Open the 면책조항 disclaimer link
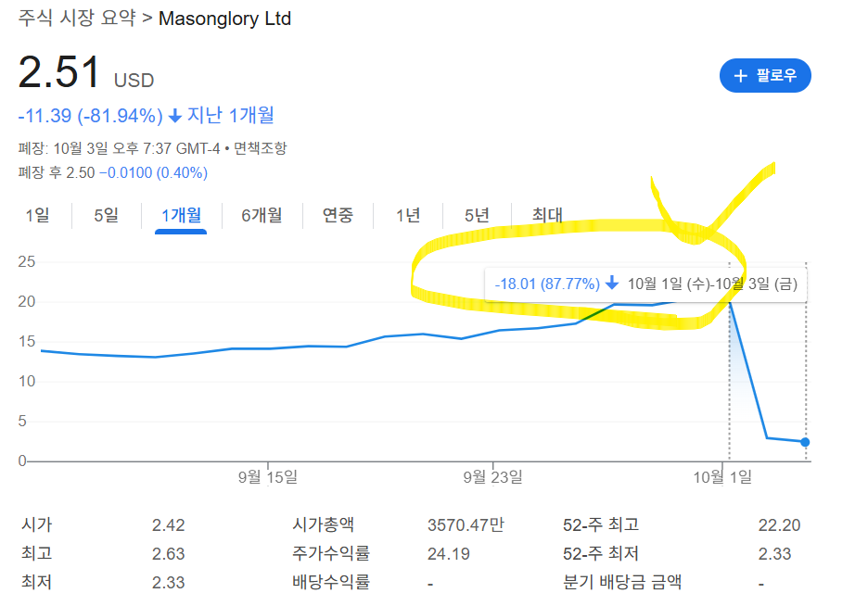 tap(260, 148)
